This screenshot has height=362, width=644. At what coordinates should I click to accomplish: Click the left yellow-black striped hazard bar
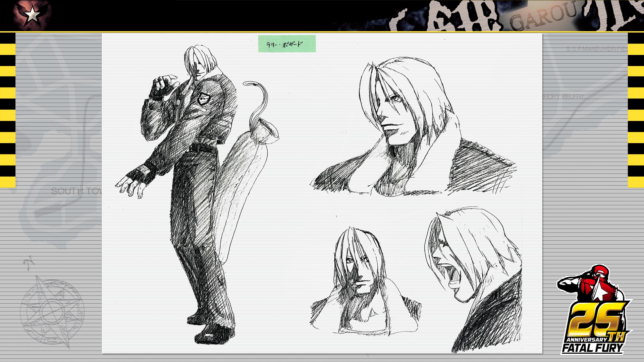pos(7,110)
